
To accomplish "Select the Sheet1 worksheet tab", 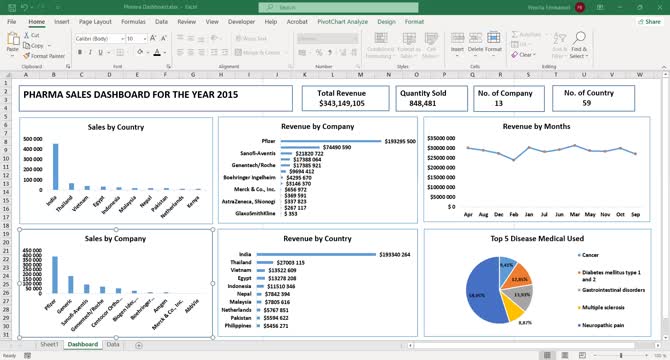I will click(x=49, y=344).
